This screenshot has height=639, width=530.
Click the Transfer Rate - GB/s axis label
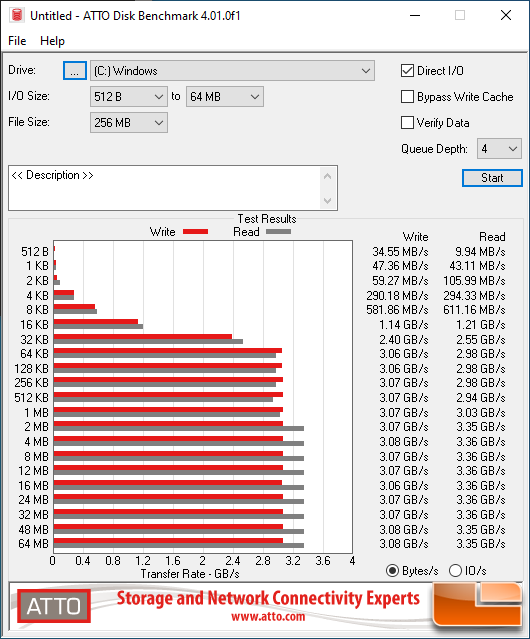[x=190, y=574]
